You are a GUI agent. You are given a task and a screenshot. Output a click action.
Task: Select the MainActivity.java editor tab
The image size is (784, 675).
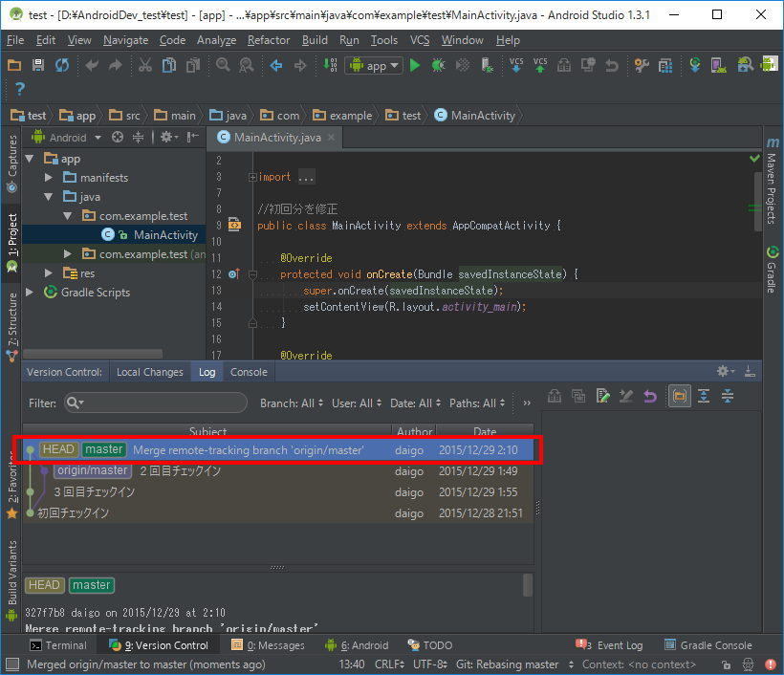pos(276,138)
